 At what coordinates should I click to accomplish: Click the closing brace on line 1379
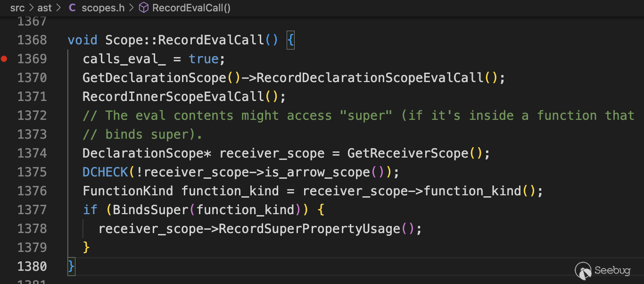tap(86, 248)
